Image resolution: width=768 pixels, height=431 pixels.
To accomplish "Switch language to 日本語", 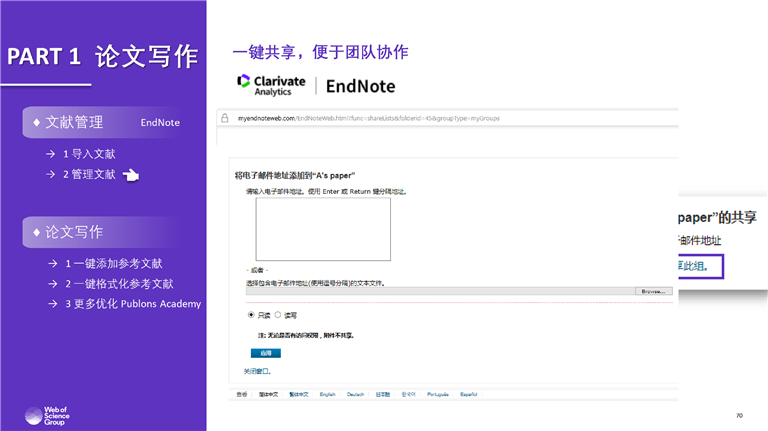I will pos(383,394).
